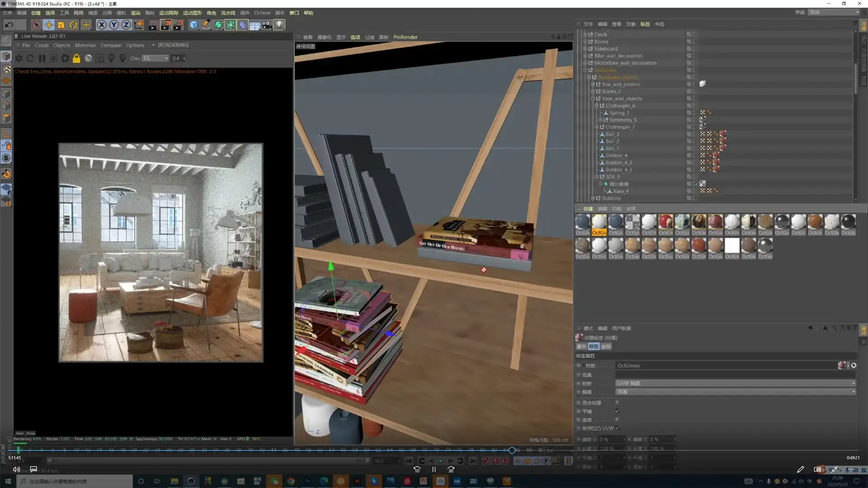Add a light with the lightbulb icon
The image size is (868, 488).
279,25
